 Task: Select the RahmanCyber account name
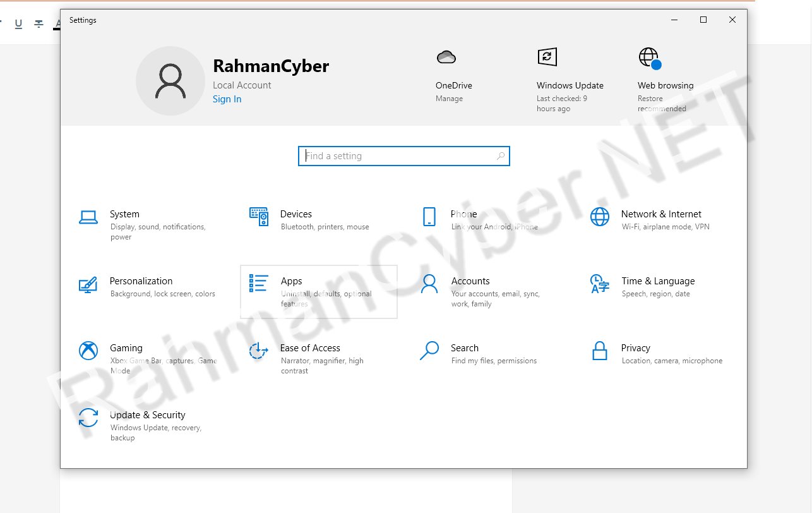pos(271,66)
